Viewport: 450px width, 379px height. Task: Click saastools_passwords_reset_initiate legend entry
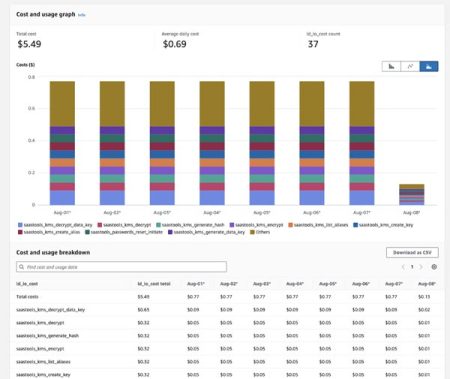[124, 232]
